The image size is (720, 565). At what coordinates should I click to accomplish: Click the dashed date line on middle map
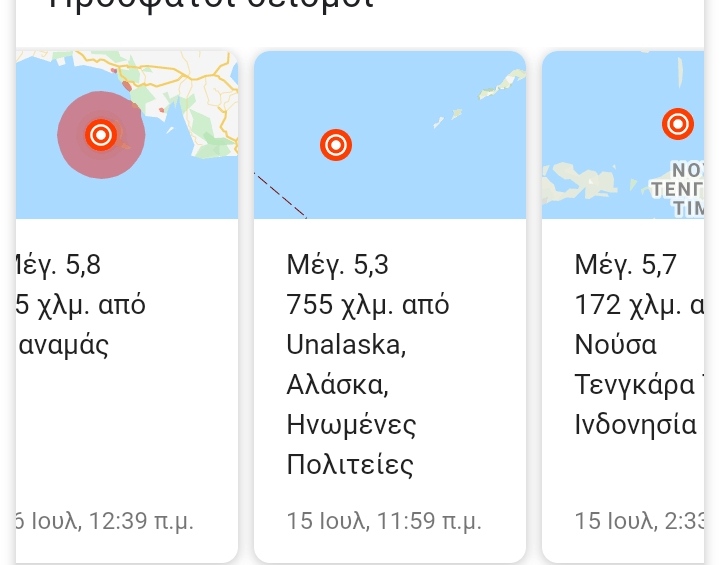tap(281, 195)
